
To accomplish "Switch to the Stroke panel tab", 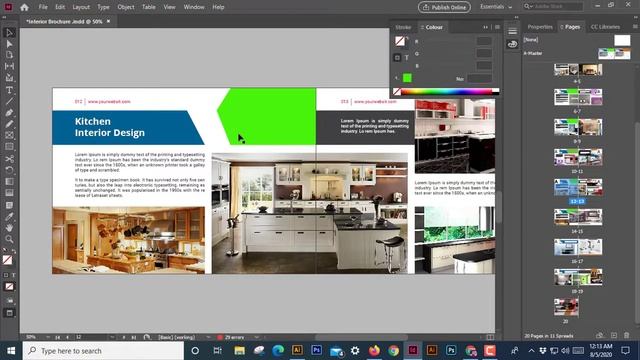I will pyautogui.click(x=403, y=27).
